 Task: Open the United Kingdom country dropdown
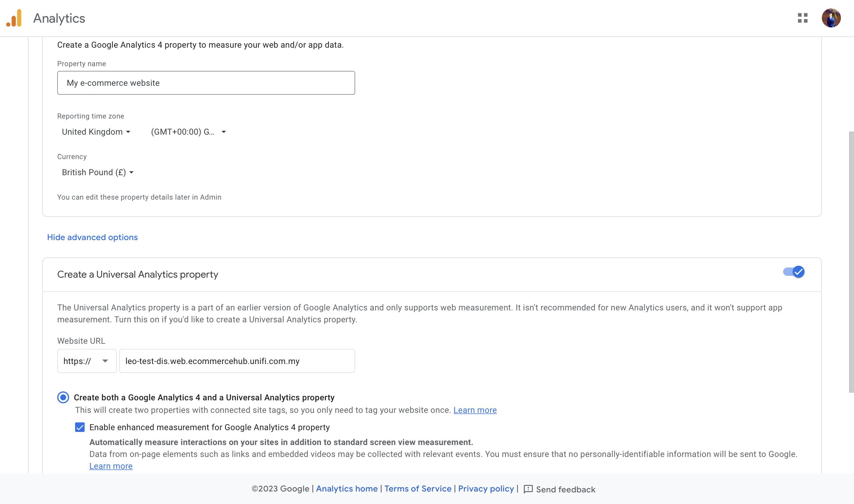96,132
